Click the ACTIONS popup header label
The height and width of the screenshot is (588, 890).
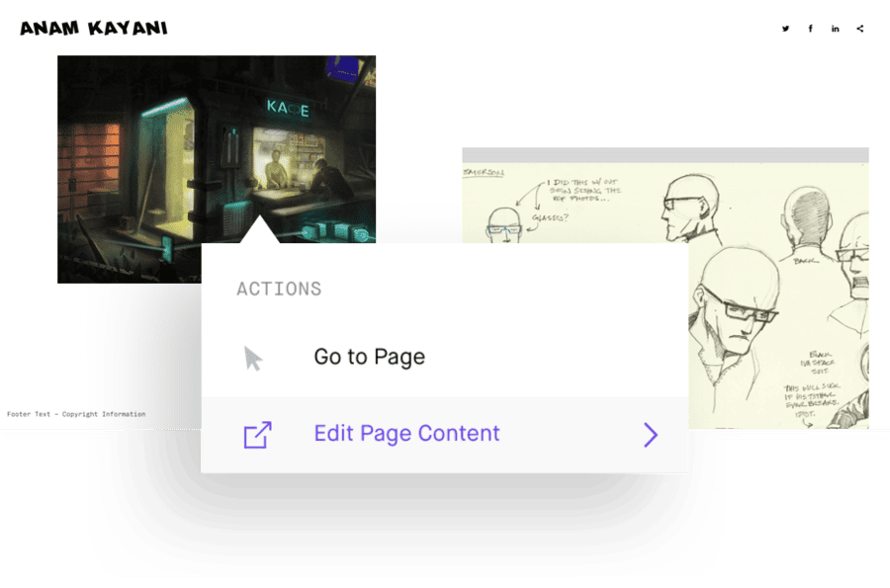(279, 290)
